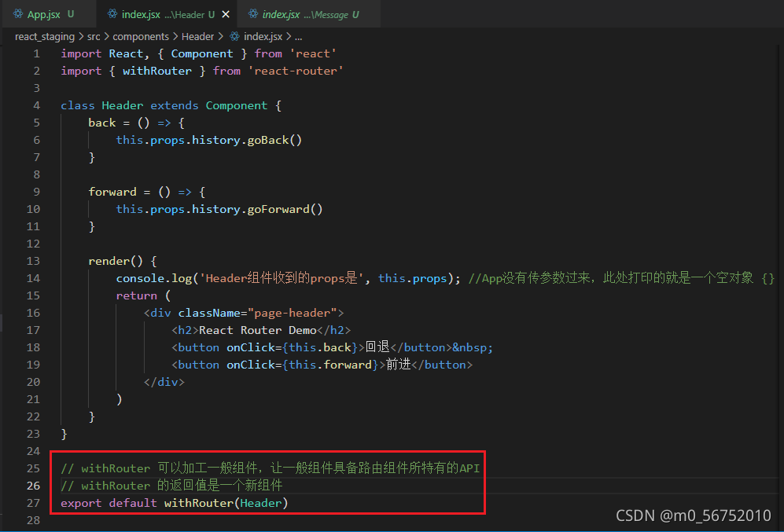This screenshot has height=532, width=784.
Task: Click 'withRouter' in the import statement
Action: pyautogui.click(x=157, y=71)
